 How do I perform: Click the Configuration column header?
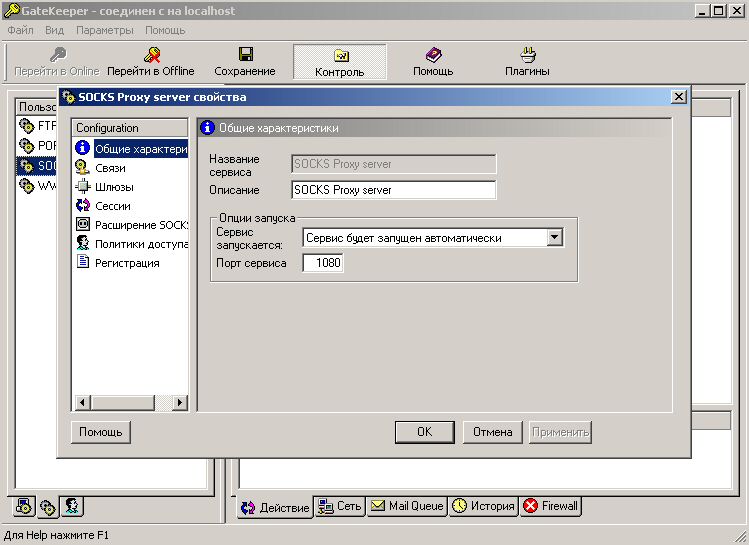pos(130,128)
